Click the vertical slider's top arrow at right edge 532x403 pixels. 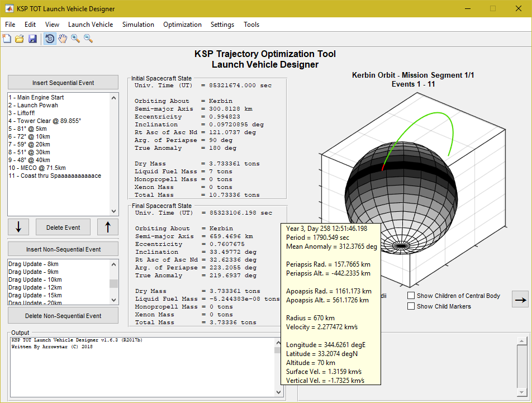coord(522,340)
